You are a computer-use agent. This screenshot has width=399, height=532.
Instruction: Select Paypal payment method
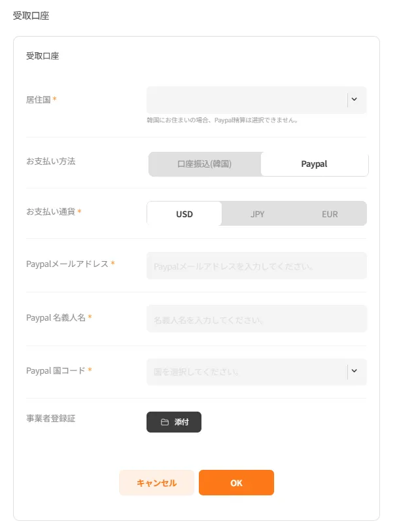click(314, 164)
